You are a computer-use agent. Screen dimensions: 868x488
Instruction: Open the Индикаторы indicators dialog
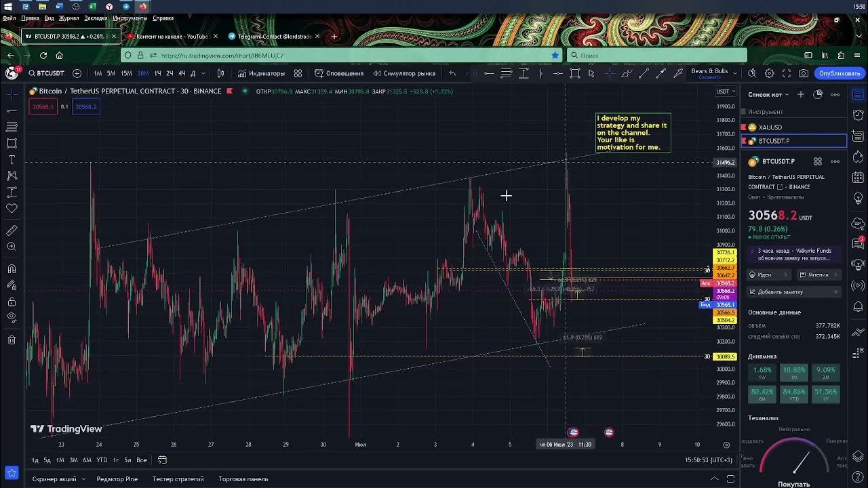[261, 73]
